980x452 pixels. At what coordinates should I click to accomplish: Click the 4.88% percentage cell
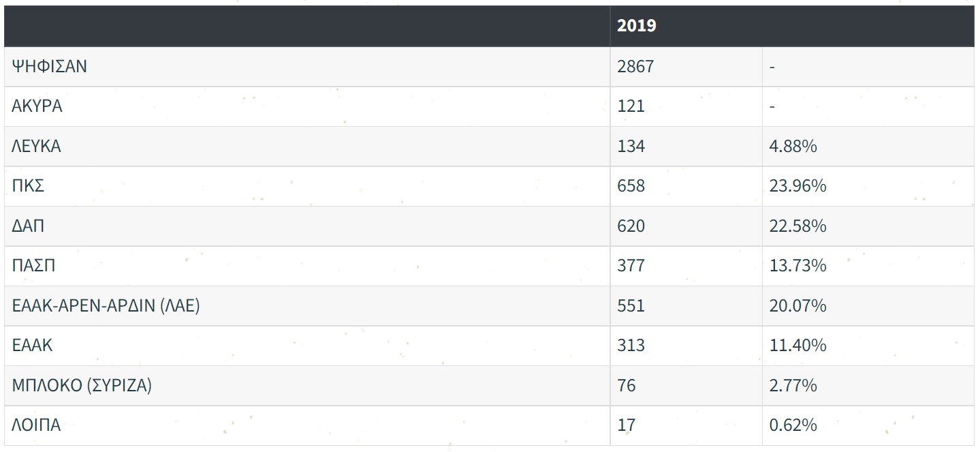pos(793,146)
